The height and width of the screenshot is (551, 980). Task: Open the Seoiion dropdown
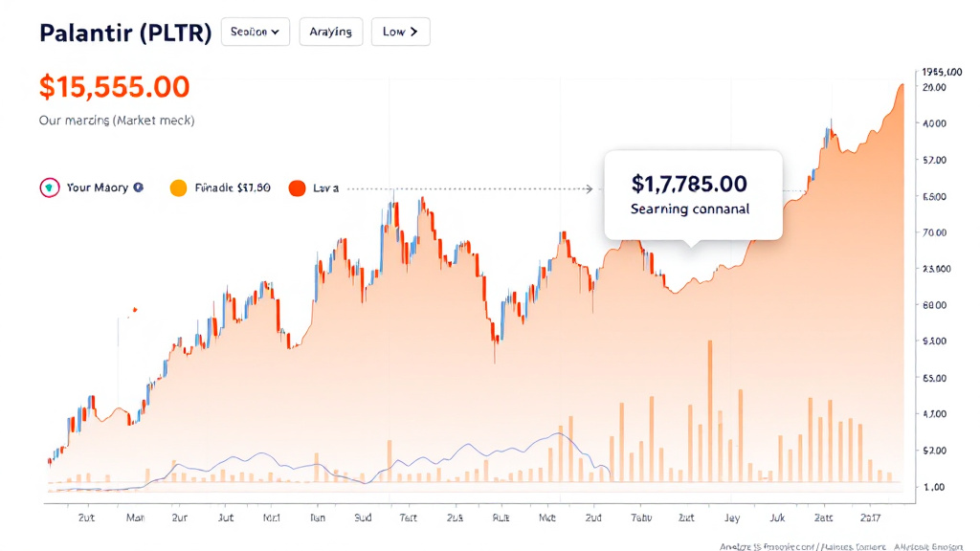pyautogui.click(x=255, y=32)
